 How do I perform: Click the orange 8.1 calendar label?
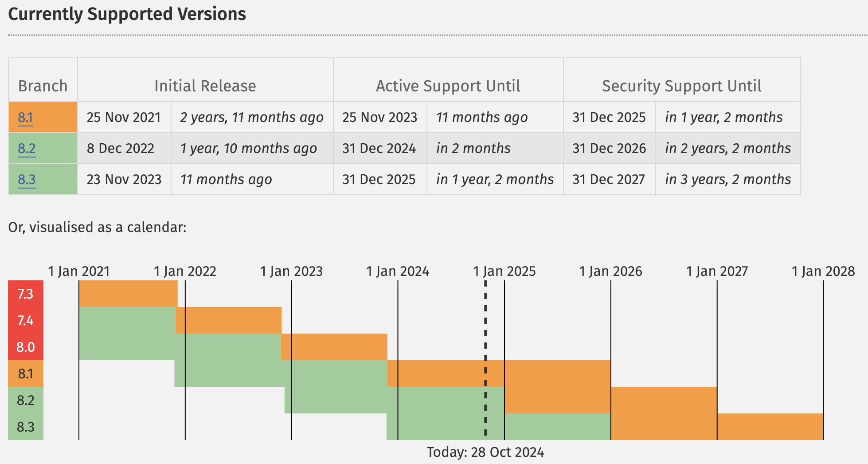tap(26, 374)
